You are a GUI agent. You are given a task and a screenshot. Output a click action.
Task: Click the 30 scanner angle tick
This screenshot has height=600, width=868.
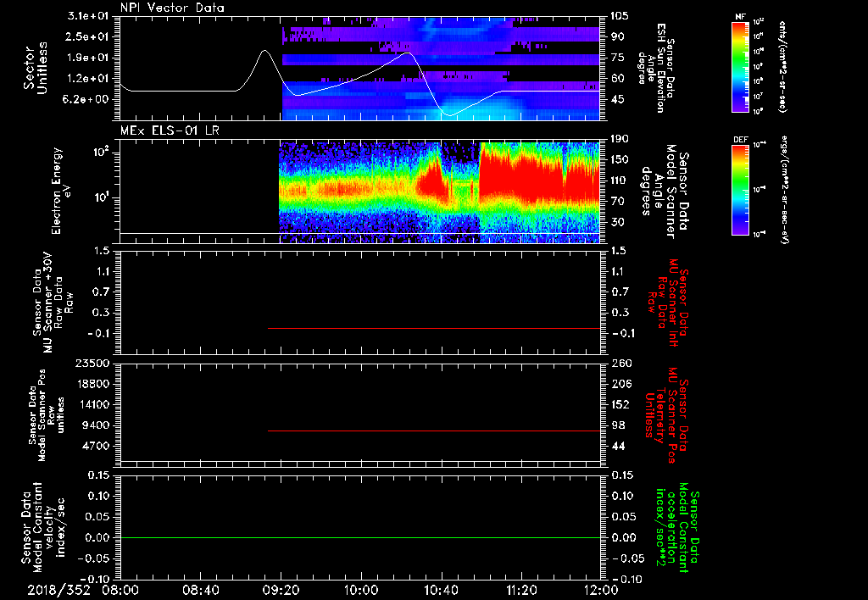pyautogui.click(x=617, y=223)
